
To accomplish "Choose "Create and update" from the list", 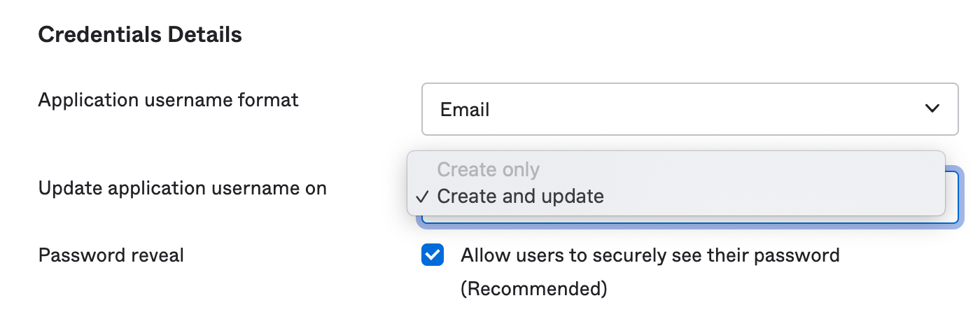I will pyautogui.click(x=520, y=197).
